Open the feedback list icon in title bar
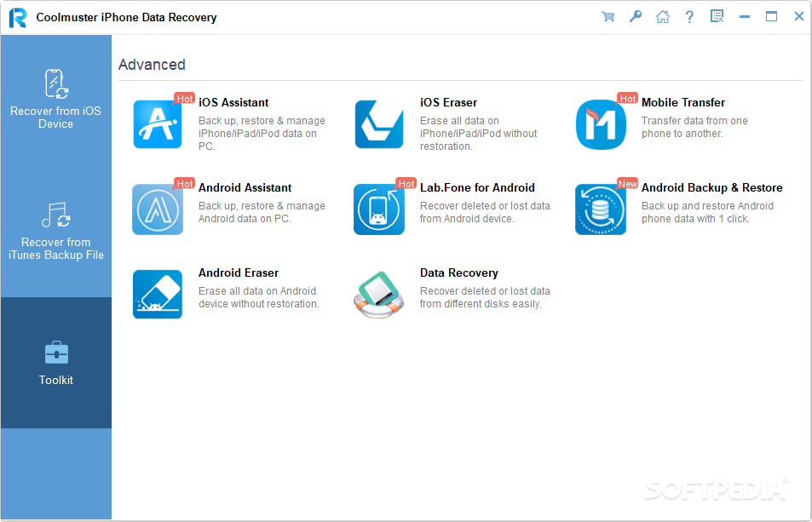 [717, 16]
